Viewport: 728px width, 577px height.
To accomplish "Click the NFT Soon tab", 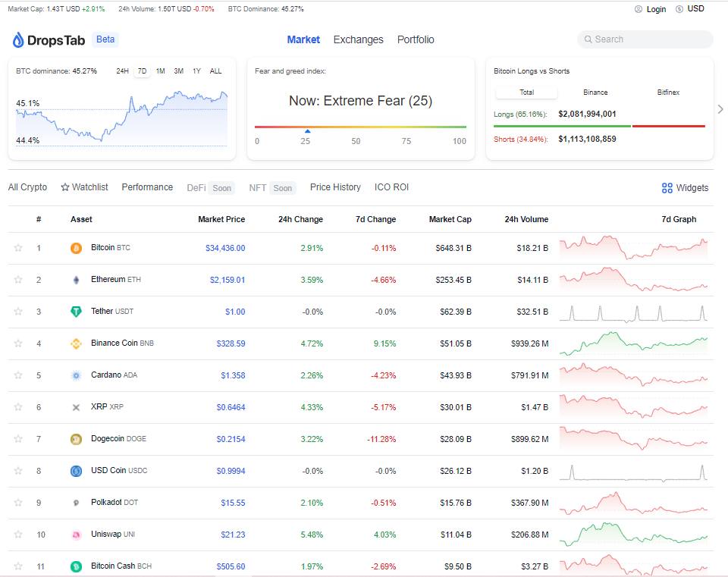I will coord(272,187).
